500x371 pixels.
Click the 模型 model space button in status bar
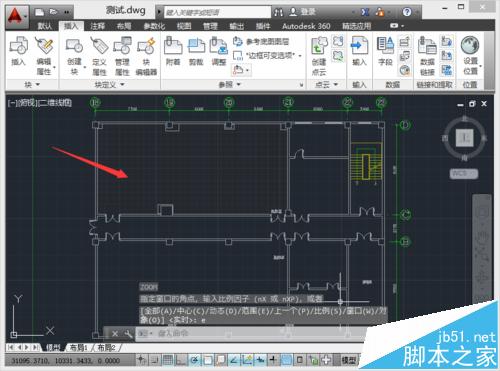click(349, 360)
